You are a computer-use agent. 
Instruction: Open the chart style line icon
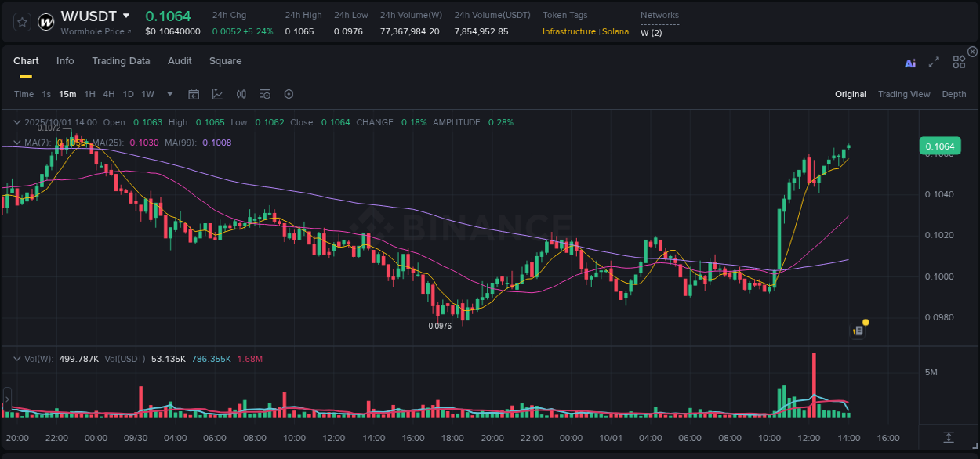[x=217, y=94]
